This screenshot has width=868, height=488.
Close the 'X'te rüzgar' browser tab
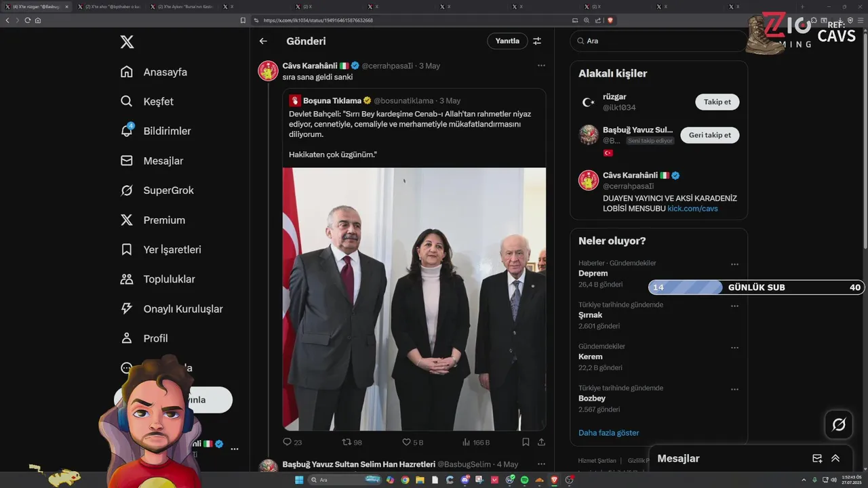pyautogui.click(x=66, y=6)
